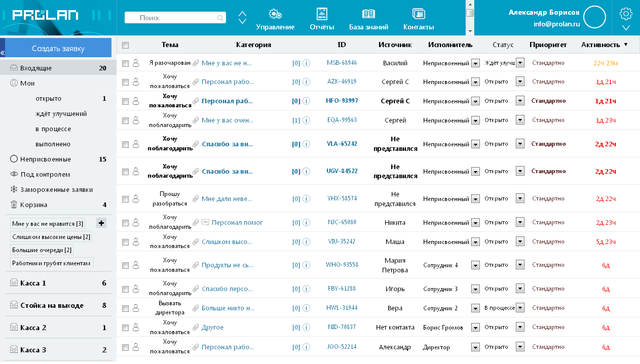Click the plus icon beside category tags
The image size is (640, 364).
pyautogui.click(x=101, y=223)
